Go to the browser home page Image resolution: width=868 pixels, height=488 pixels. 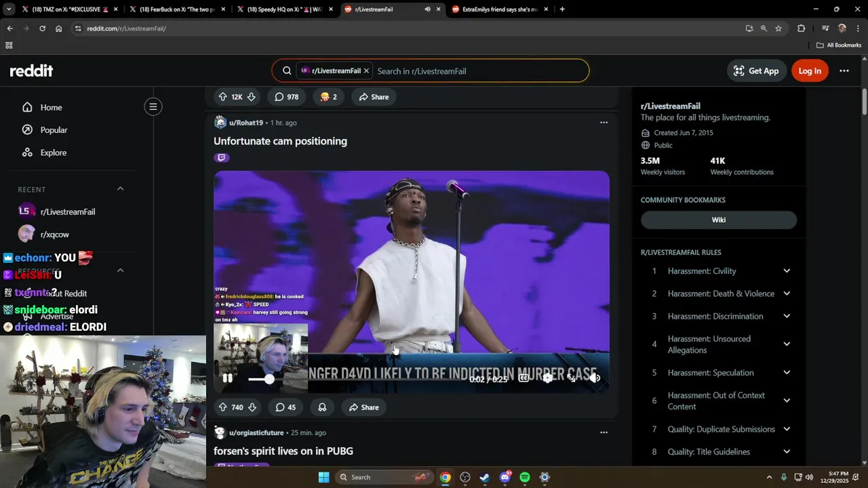(59, 28)
